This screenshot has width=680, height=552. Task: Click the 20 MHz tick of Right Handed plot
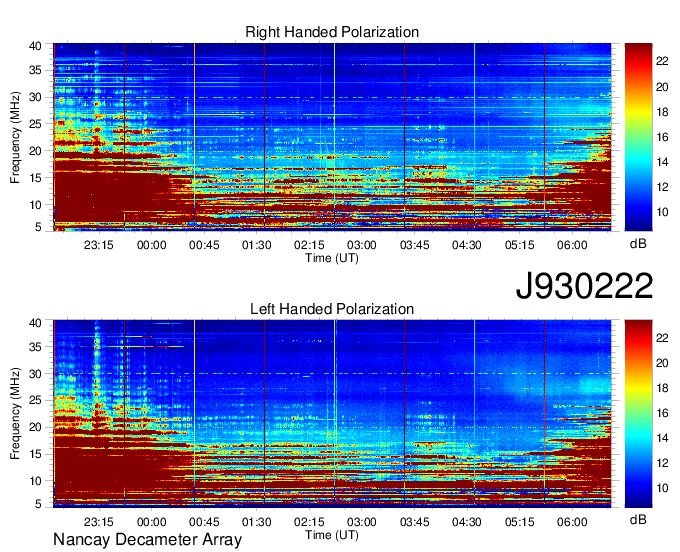point(35,151)
